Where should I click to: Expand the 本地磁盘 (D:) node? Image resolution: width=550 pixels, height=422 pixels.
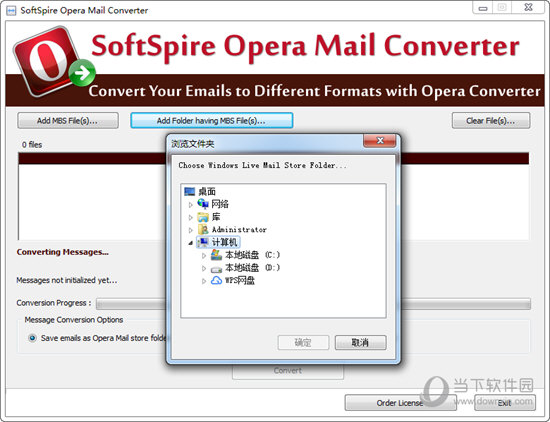(203, 268)
